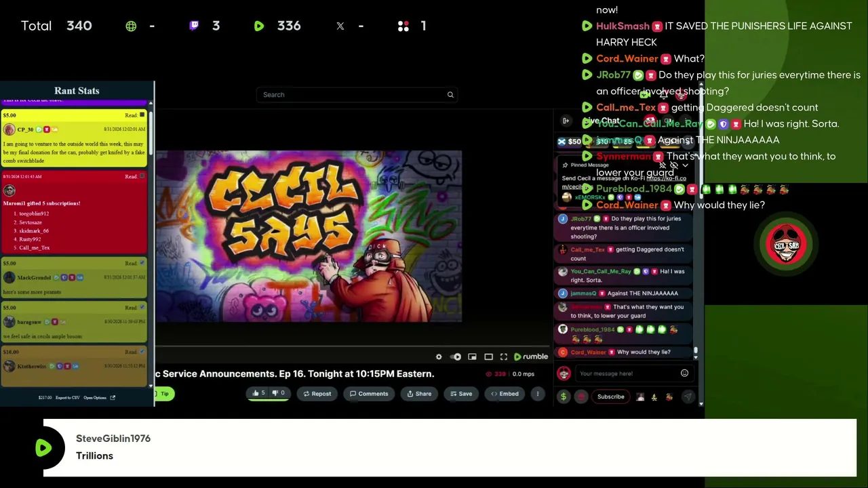Uncheck Read on MackGrendel's rant

(142, 263)
